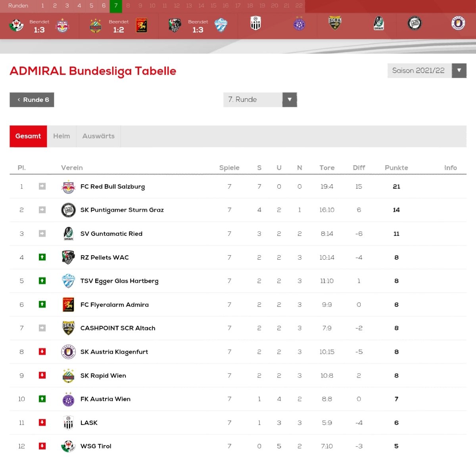Select round 14 in the Runden bar
Image resolution: width=476 pixels, height=467 pixels.
[201, 6]
